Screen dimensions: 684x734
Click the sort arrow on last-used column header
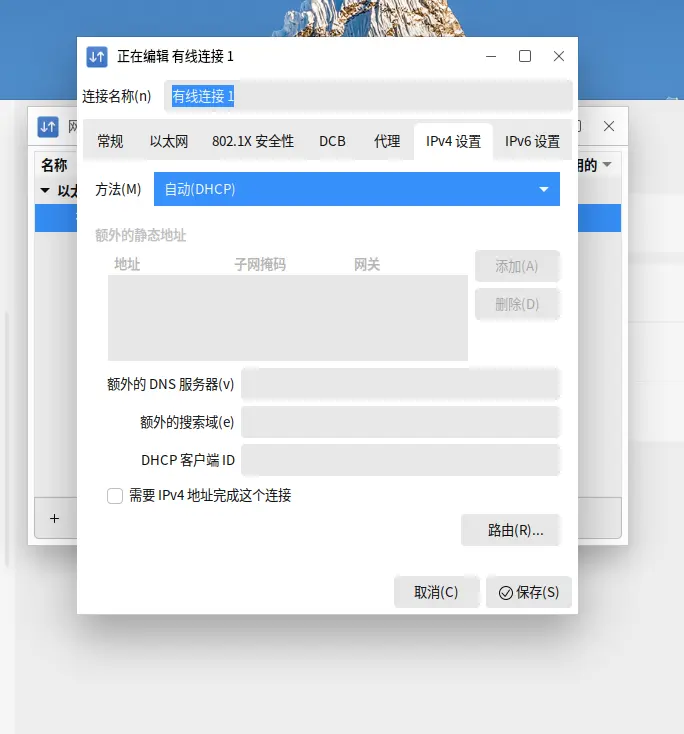point(607,164)
